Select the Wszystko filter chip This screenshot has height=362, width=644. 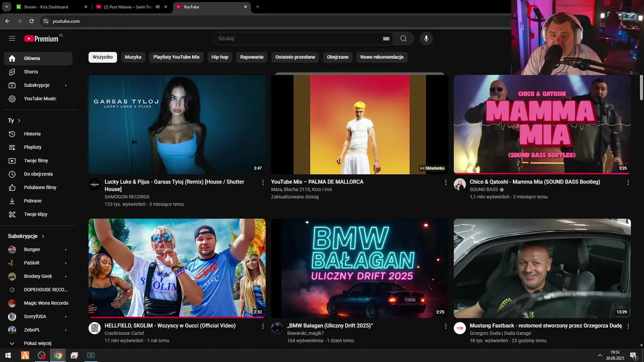point(103,57)
